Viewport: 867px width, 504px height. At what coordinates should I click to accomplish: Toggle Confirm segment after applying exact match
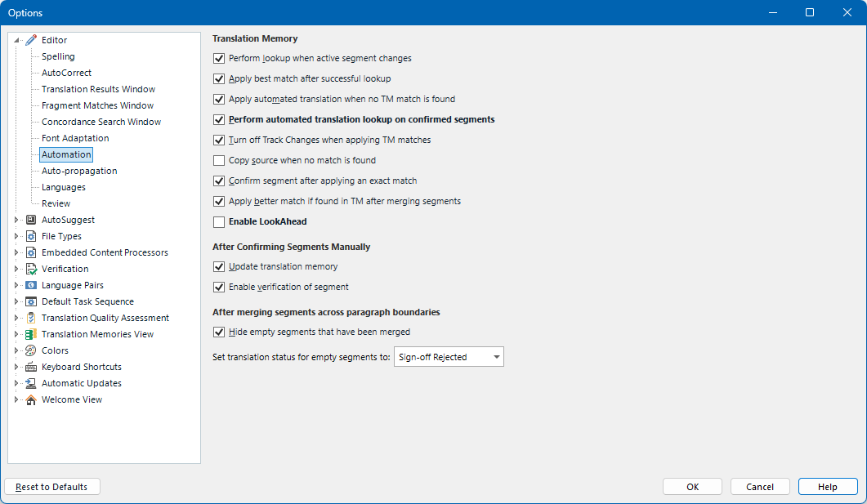pyautogui.click(x=219, y=181)
